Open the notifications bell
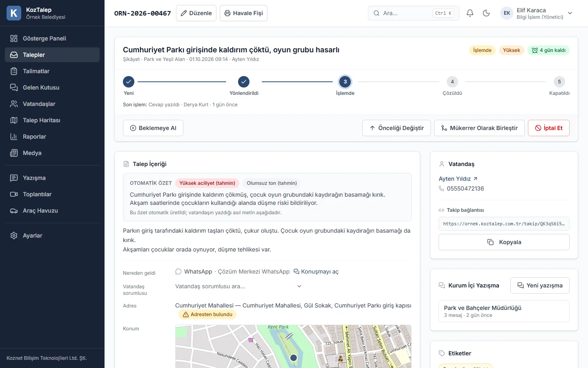 click(470, 13)
